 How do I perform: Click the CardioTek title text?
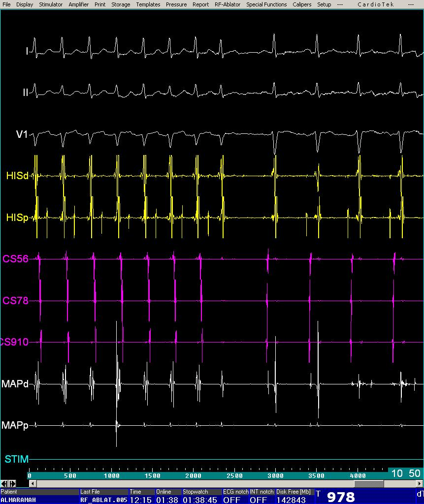click(375, 4)
